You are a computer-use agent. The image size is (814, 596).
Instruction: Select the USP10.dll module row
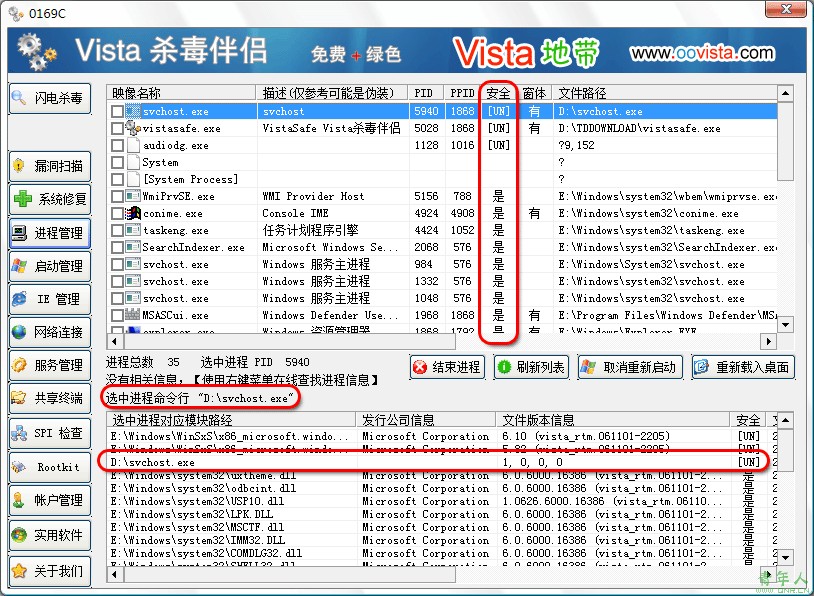(x=442, y=501)
